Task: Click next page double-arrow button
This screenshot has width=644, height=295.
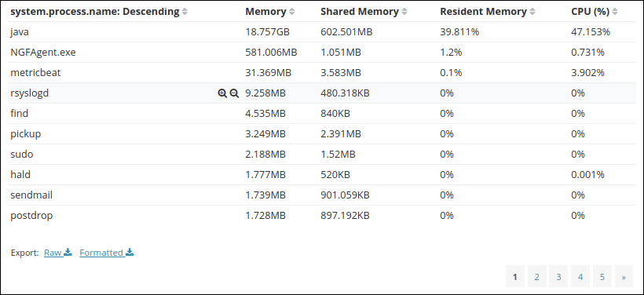Action: [x=624, y=276]
